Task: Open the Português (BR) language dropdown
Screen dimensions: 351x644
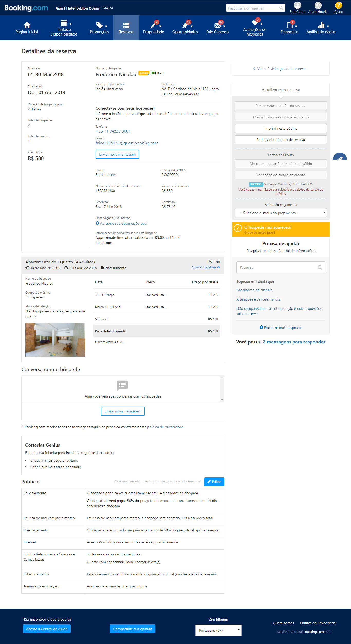Action: click(218, 630)
